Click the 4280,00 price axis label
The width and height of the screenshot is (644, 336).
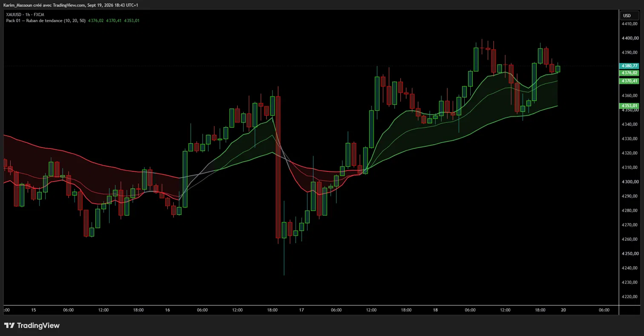[630, 211]
